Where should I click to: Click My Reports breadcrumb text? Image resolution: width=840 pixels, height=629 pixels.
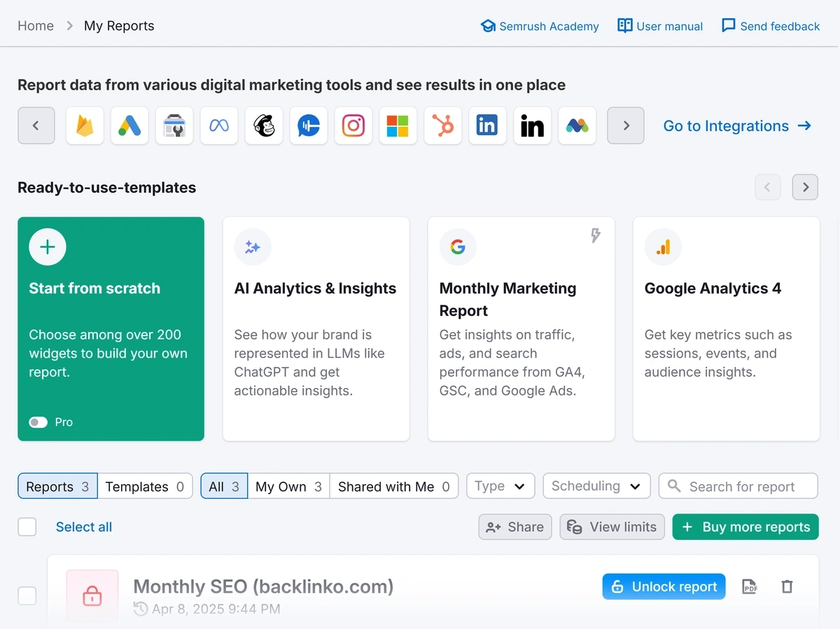(x=119, y=26)
